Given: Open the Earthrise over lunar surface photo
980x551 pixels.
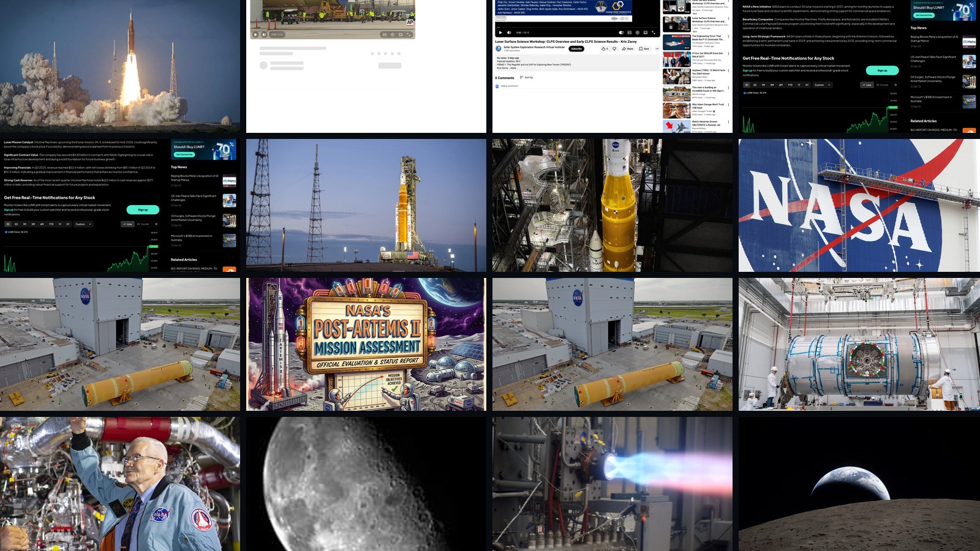Looking at the screenshot, I should (859, 484).
